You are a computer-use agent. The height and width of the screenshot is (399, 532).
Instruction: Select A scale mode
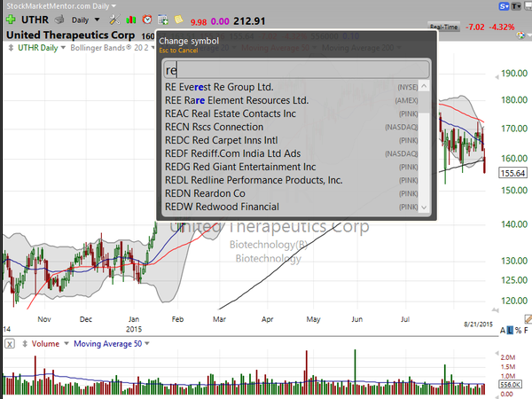[x=503, y=331]
